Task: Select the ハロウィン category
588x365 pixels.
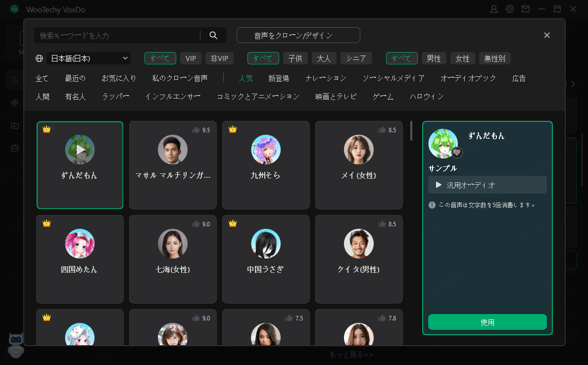Action: point(426,97)
